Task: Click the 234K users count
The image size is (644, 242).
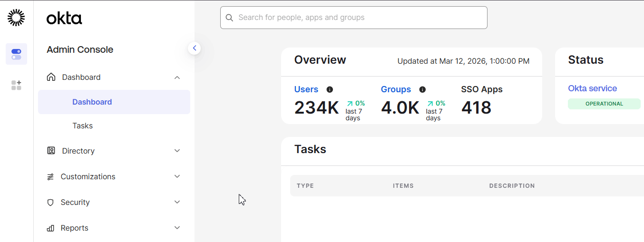Action: pos(317,107)
